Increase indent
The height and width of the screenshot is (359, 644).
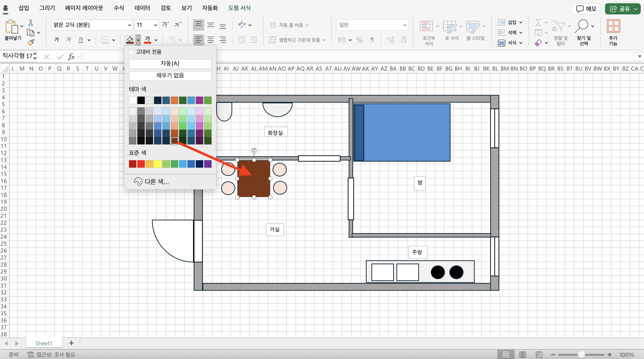click(254, 39)
